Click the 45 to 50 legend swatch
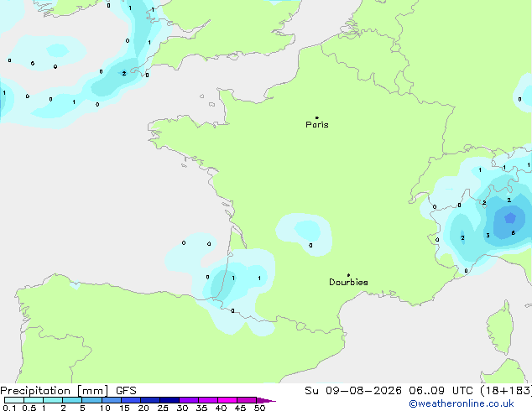 [x=247, y=400]
